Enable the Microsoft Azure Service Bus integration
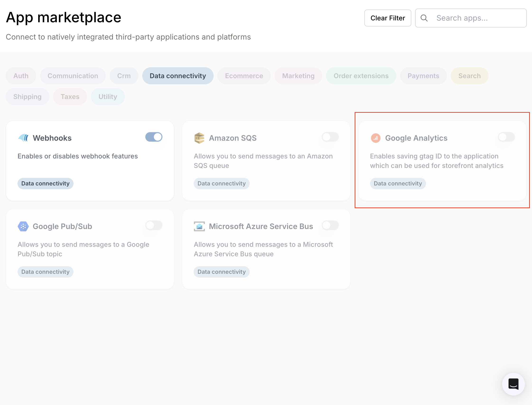 330,225
